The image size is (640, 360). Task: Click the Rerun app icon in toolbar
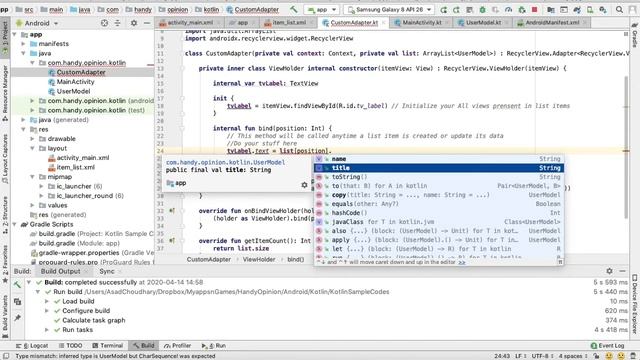pos(444,9)
